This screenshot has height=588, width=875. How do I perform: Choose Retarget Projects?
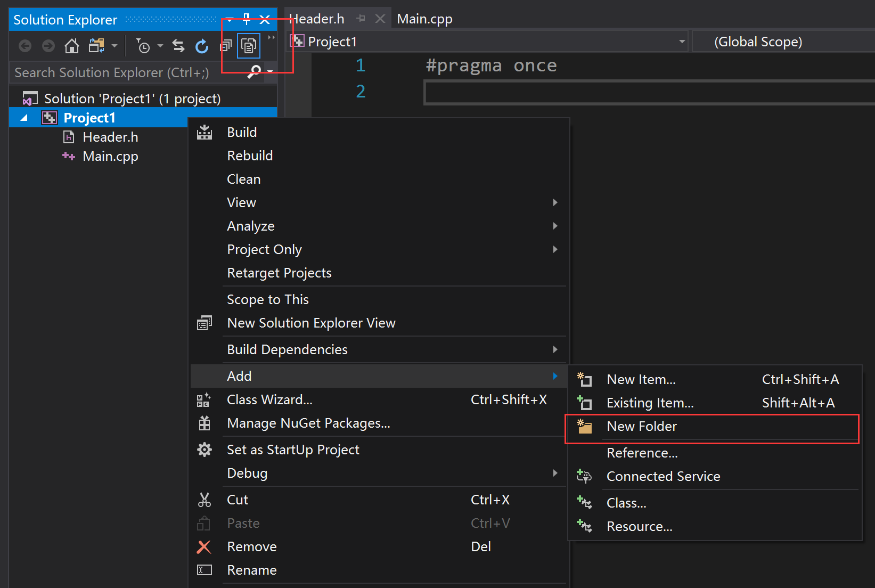(379, 273)
